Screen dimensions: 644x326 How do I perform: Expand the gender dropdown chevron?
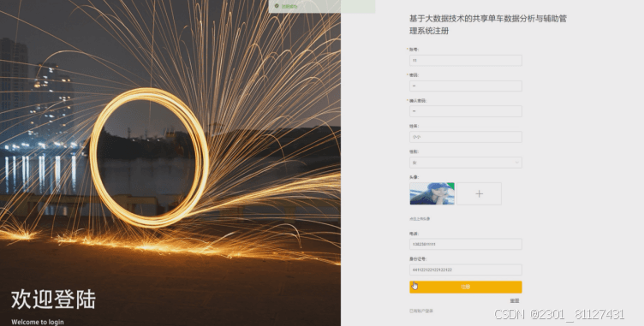516,163
